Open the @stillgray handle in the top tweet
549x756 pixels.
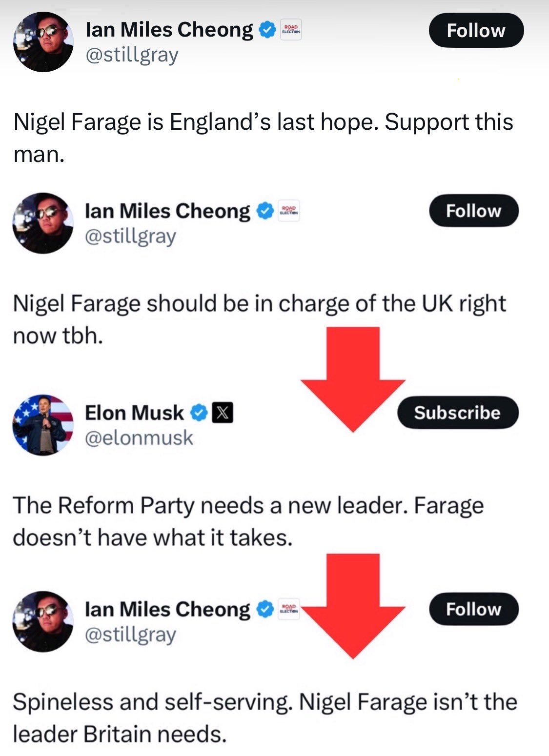point(132,56)
